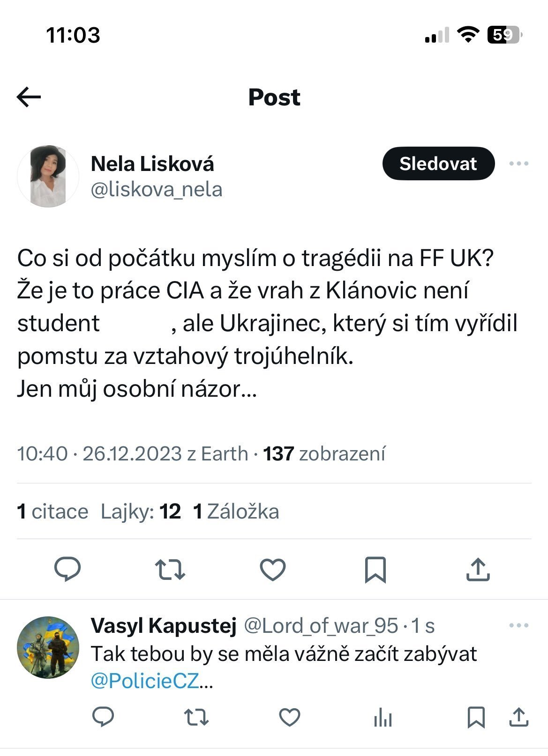548x756 pixels.
Task: Open more options on Vasyl Kapustej's reply
Action: (x=519, y=625)
